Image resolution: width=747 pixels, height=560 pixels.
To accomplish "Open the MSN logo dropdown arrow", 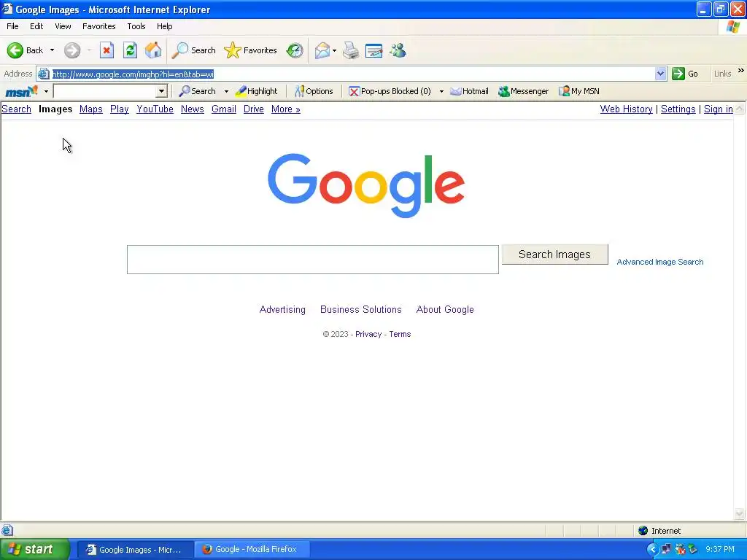I will click(x=46, y=91).
